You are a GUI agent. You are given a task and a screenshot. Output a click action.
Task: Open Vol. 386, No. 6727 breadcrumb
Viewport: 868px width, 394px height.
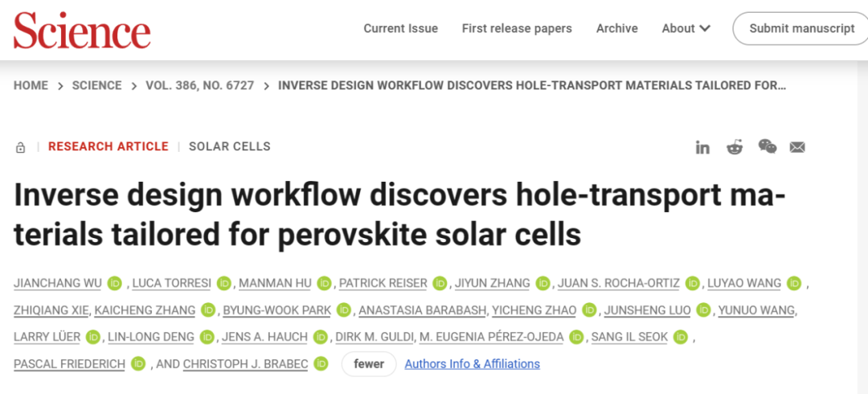tap(200, 85)
